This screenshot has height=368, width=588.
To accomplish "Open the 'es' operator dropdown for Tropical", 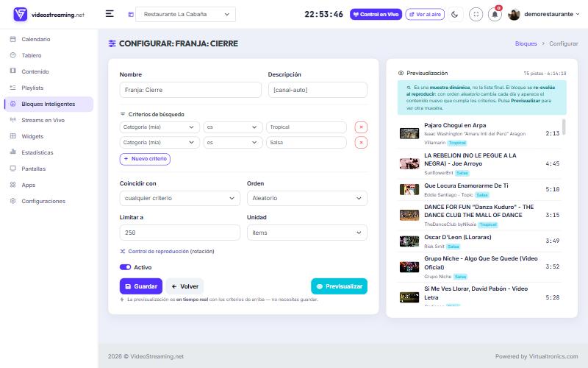I will point(233,127).
